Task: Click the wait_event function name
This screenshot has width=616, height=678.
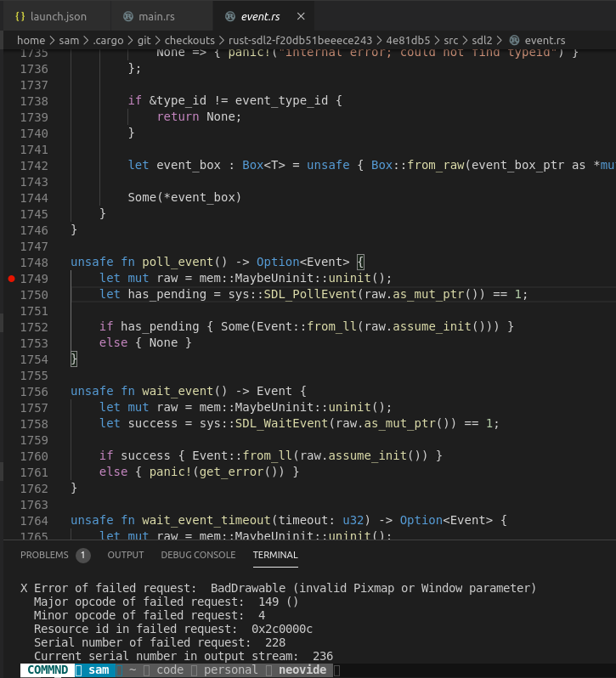Action: pos(178,392)
